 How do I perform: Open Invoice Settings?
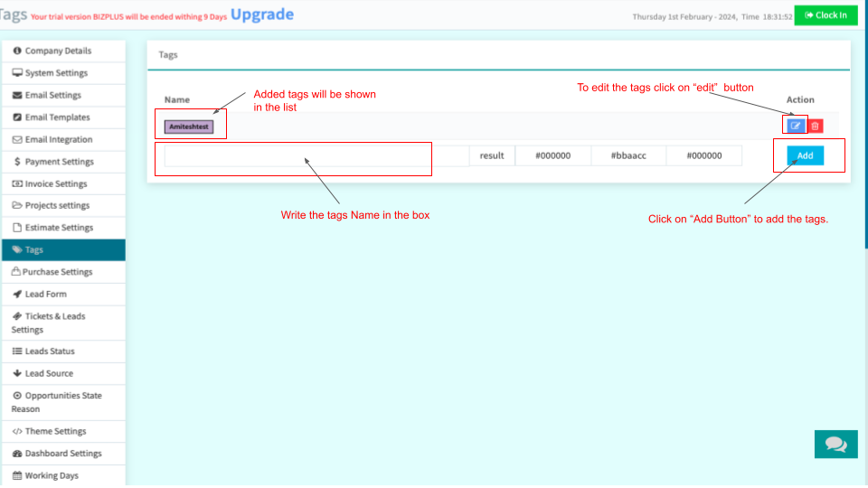click(56, 183)
